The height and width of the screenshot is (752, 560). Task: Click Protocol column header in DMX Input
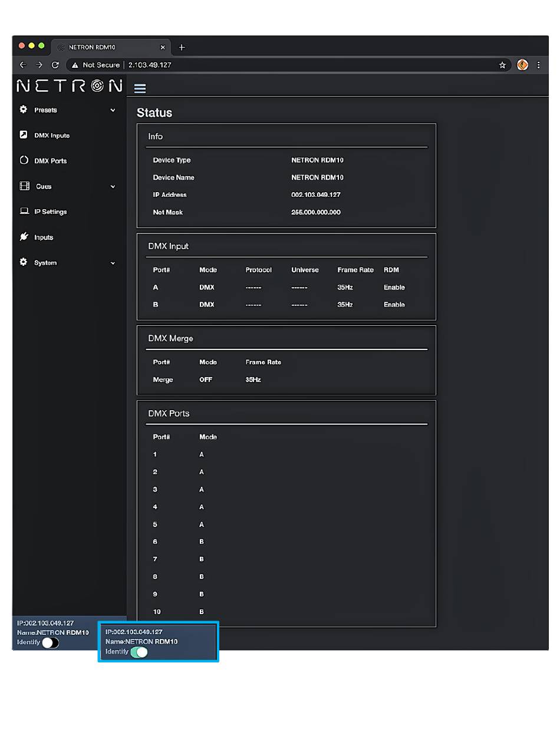[x=259, y=270]
